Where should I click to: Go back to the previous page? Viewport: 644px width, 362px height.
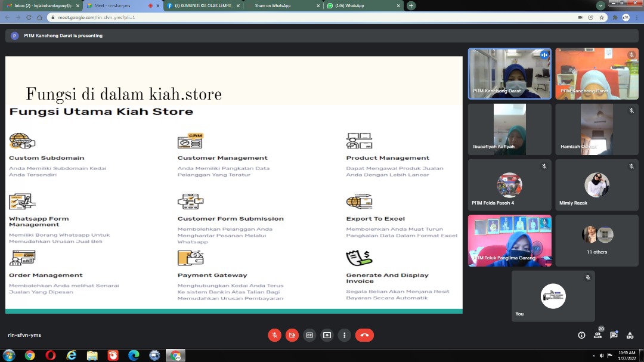pyautogui.click(x=7, y=17)
